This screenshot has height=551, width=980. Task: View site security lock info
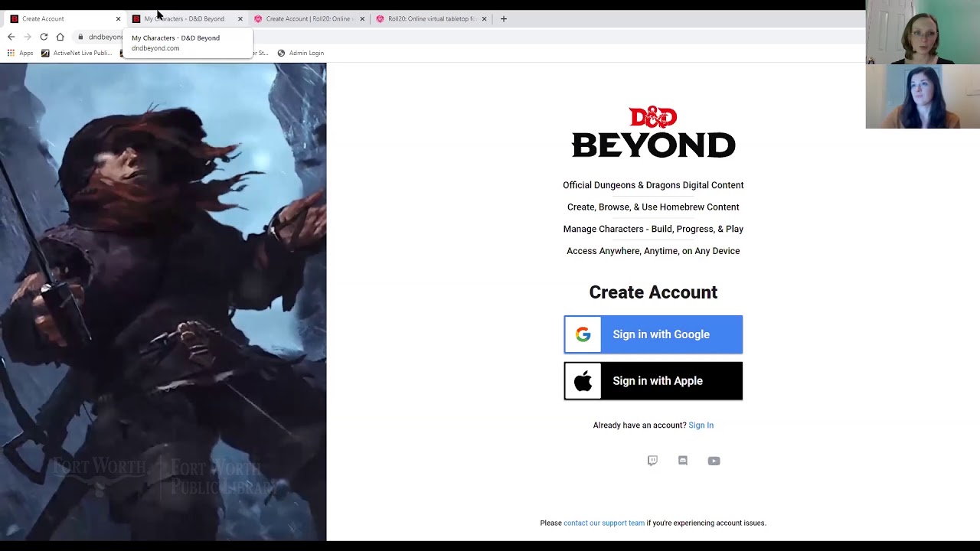click(80, 37)
